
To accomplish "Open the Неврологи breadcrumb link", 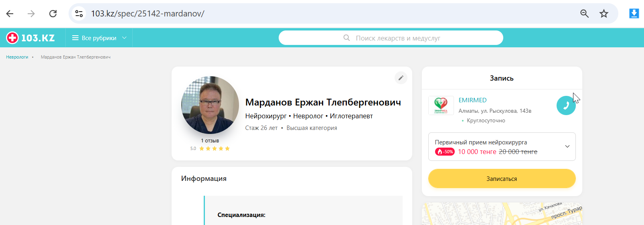I will 17,57.
